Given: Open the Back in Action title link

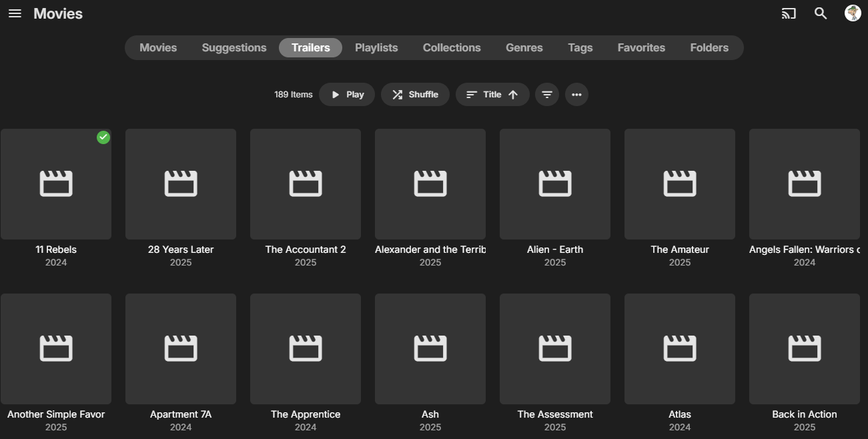Looking at the screenshot, I should pyautogui.click(x=804, y=414).
